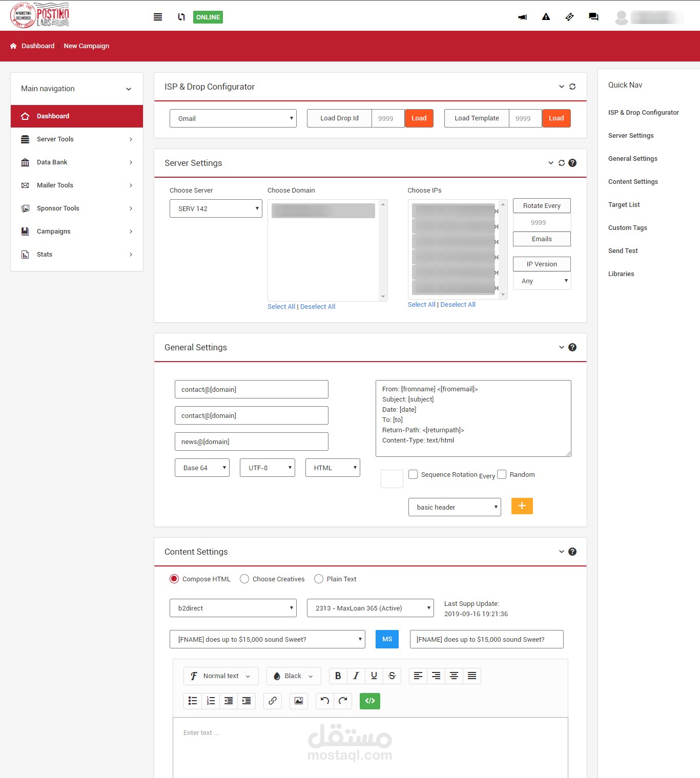This screenshot has height=778, width=700.
Task: Toggle strikethrough formatting in editor
Action: click(392, 676)
